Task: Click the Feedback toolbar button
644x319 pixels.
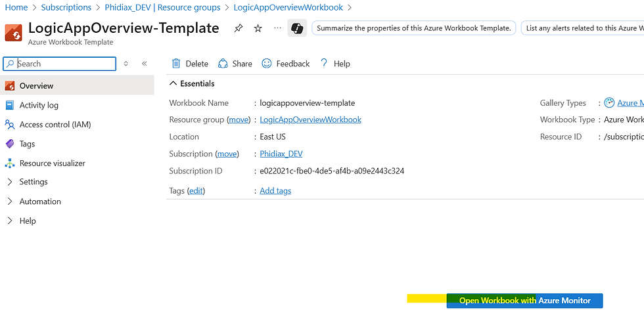Action: [x=286, y=64]
